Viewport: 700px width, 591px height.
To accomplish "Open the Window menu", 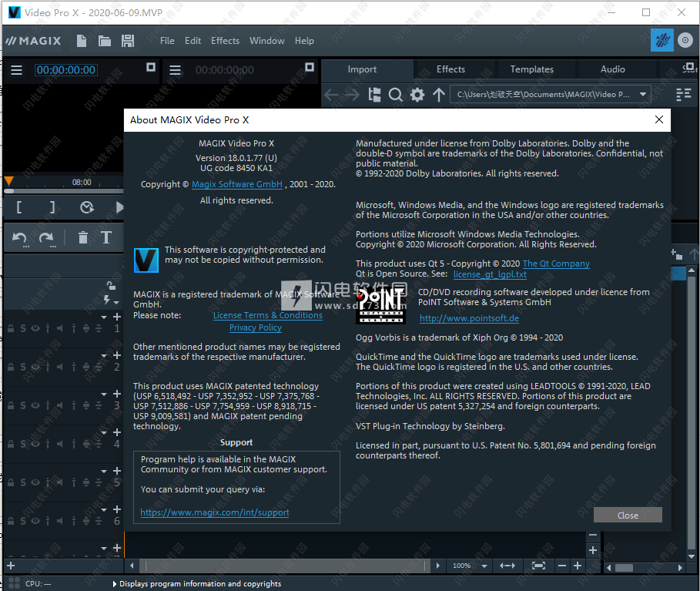I will coord(267,41).
